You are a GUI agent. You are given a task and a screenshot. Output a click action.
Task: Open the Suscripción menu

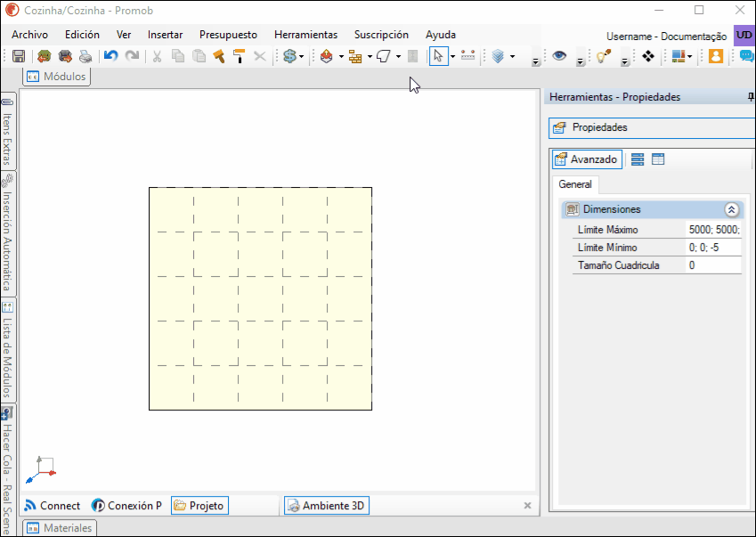[381, 35]
